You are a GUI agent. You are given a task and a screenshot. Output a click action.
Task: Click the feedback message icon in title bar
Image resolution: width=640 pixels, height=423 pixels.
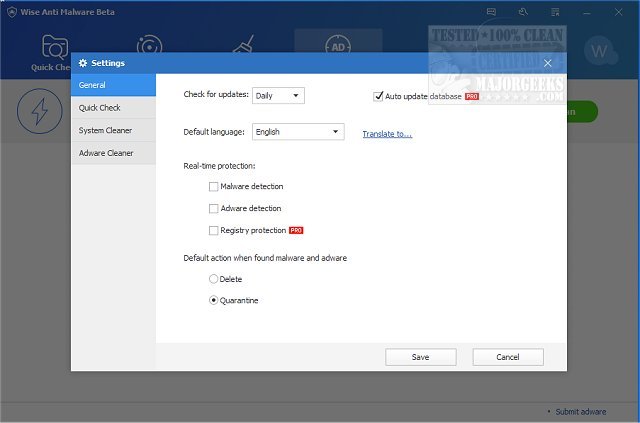(x=491, y=12)
